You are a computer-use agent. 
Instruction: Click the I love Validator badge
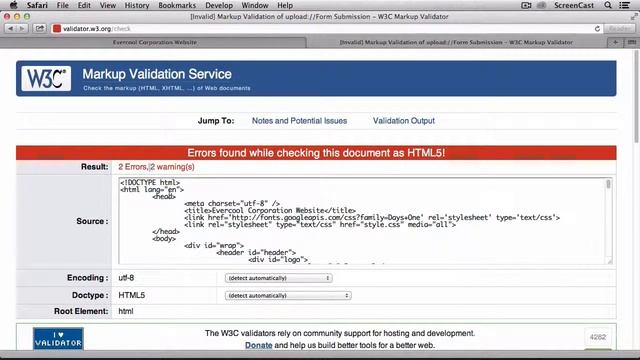click(x=58, y=338)
